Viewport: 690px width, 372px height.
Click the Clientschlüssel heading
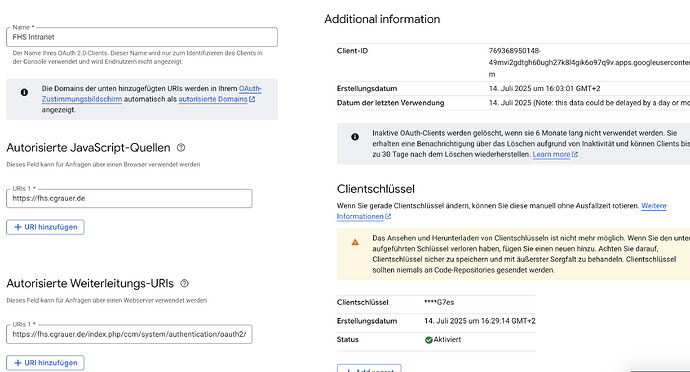[375, 189]
